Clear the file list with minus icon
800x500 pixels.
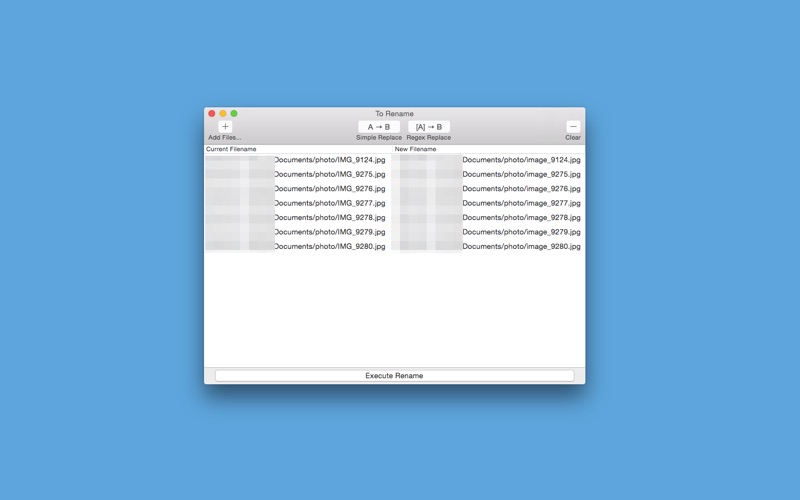point(573,127)
